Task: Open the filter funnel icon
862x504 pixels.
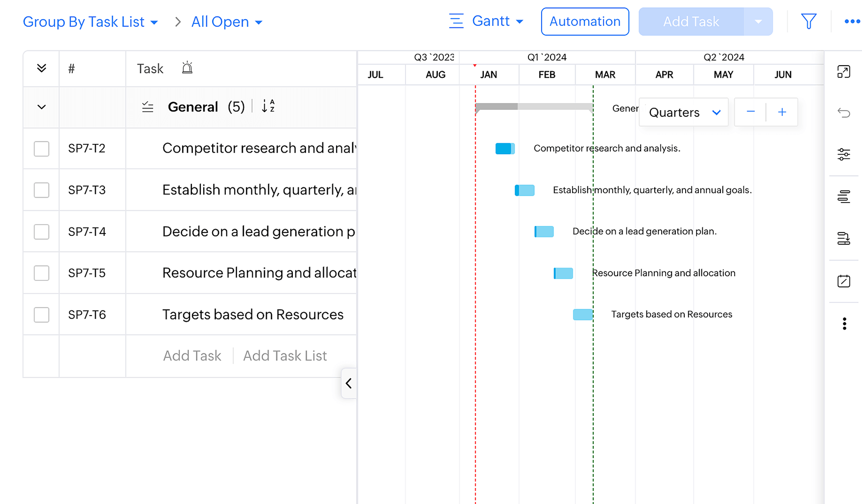Action: (809, 22)
